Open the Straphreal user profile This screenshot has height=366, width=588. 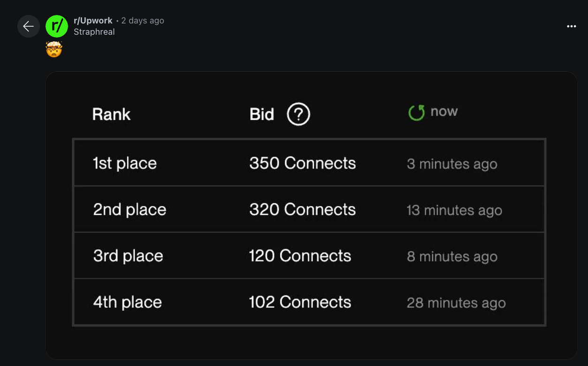[x=94, y=32]
